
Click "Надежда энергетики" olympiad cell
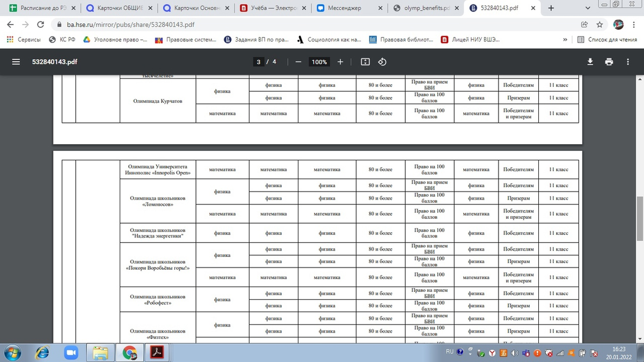pos(158,233)
